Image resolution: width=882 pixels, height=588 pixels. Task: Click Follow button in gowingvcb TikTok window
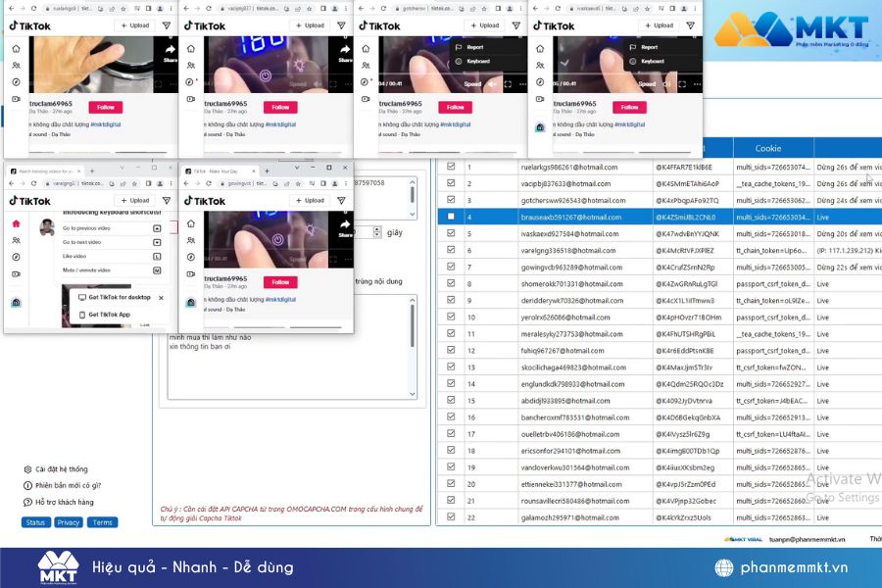(x=280, y=282)
